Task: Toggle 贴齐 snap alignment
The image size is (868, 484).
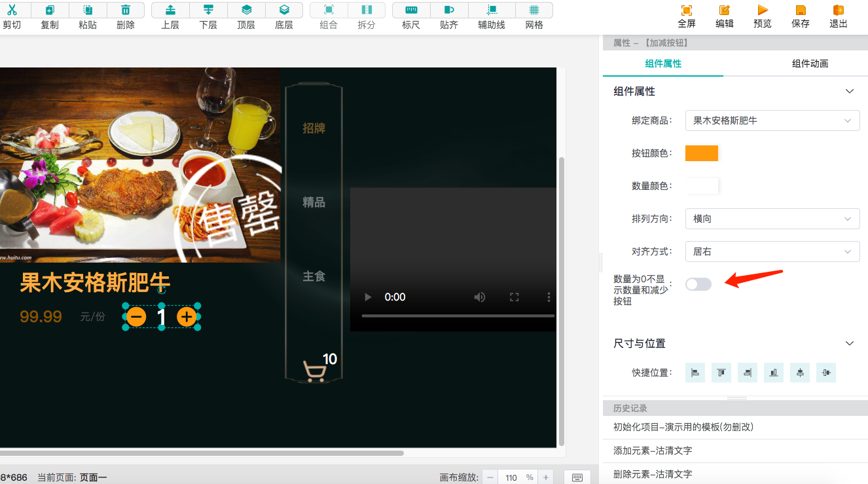Action: tap(449, 17)
